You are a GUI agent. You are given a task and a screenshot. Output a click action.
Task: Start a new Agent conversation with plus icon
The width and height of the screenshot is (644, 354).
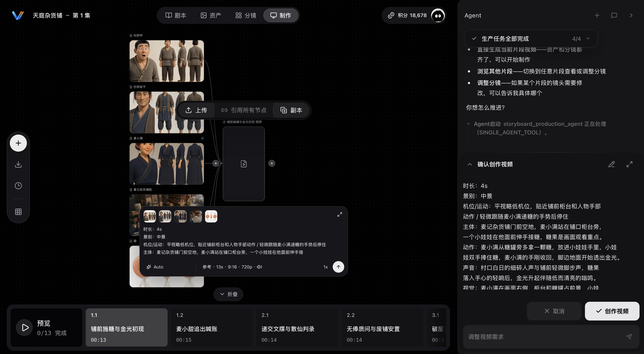click(x=597, y=15)
